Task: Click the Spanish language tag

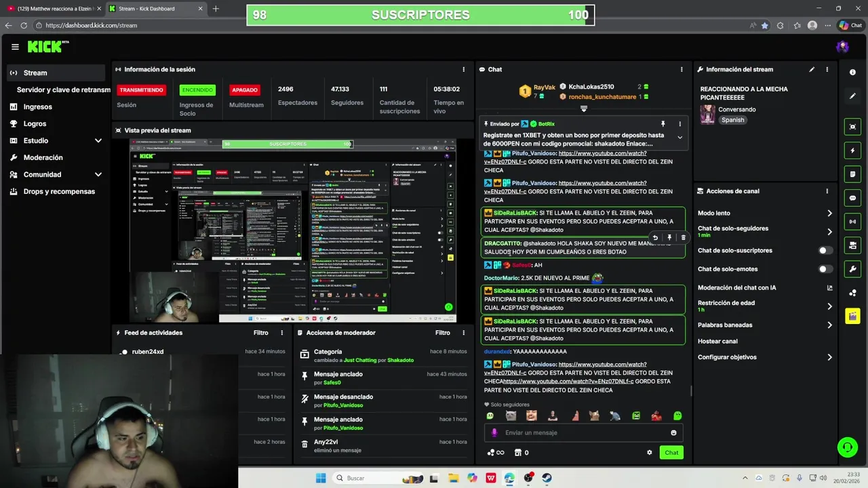Action: tap(732, 120)
